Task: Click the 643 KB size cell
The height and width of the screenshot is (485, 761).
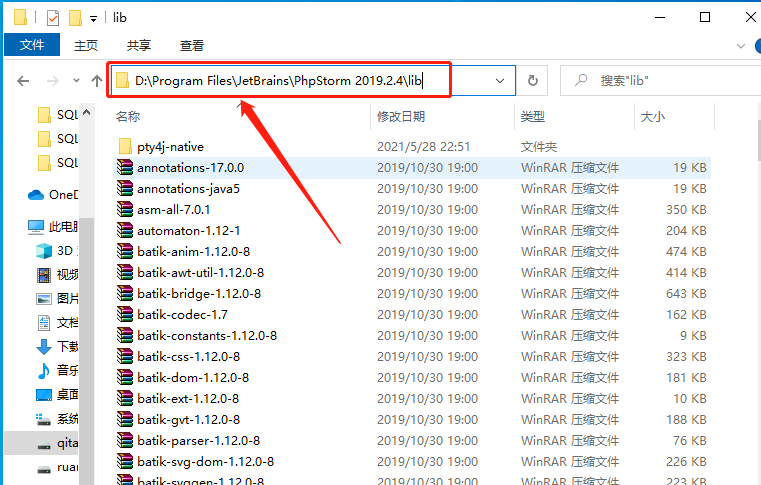Action: [x=686, y=294]
